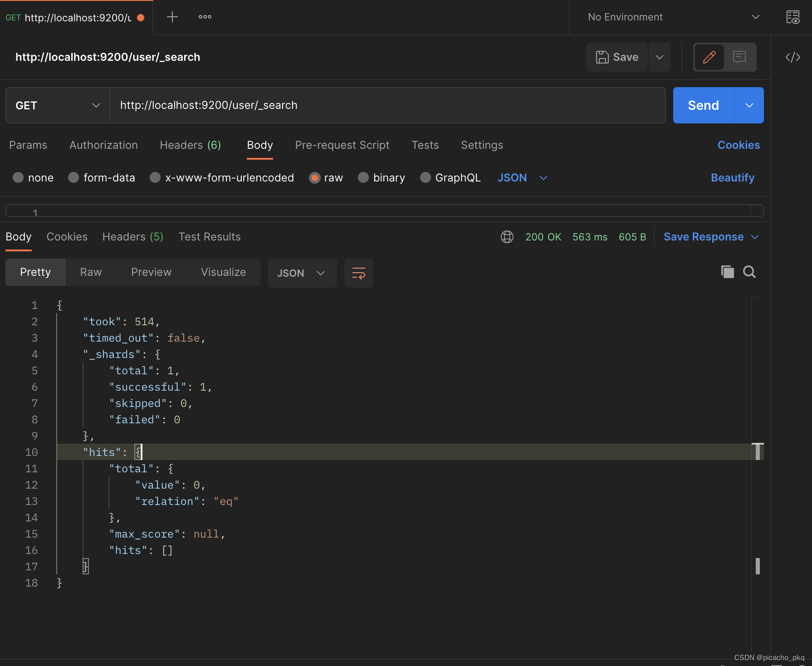This screenshot has height=666, width=812.
Task: Click the globe network info icon
Action: 507,237
